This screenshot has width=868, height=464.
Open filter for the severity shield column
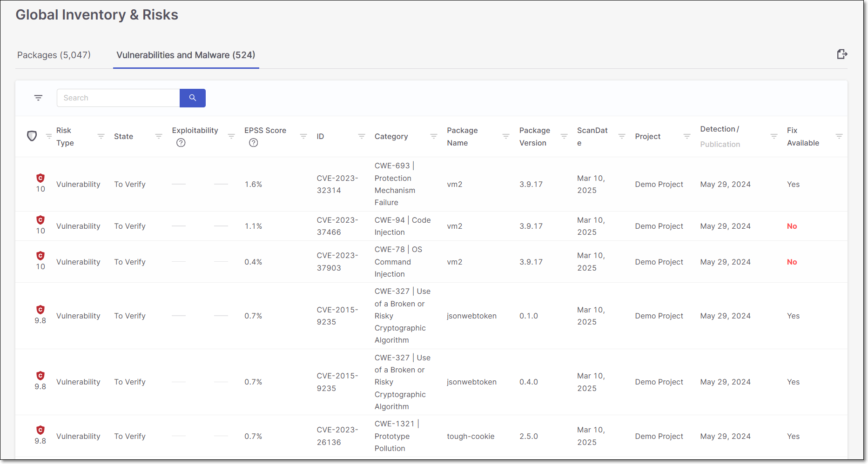49,136
